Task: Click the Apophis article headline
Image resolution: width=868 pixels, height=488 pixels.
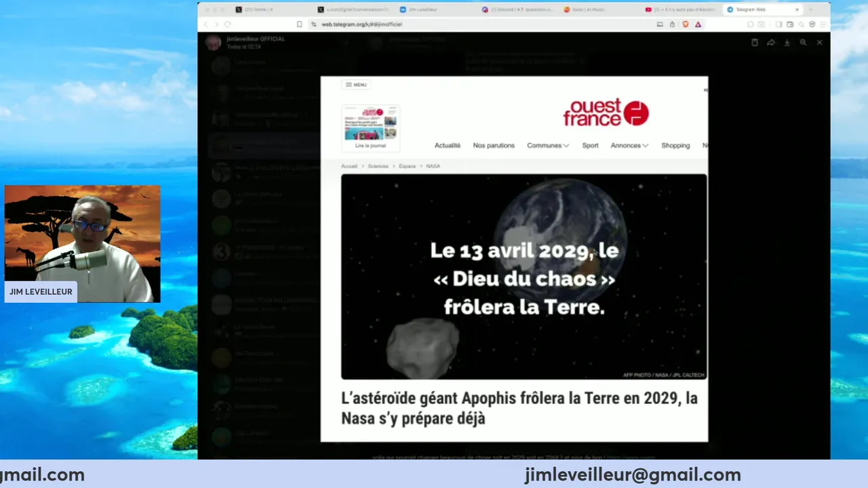Action: click(x=519, y=408)
